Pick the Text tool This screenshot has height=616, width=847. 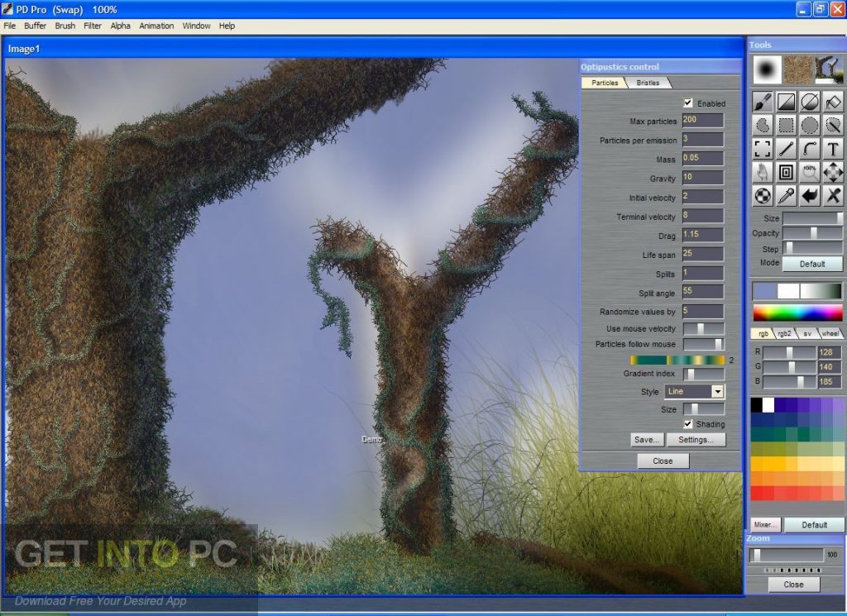click(833, 149)
